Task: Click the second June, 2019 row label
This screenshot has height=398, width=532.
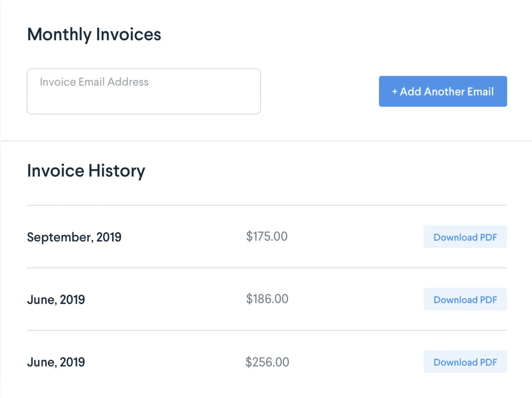Action: tap(56, 362)
